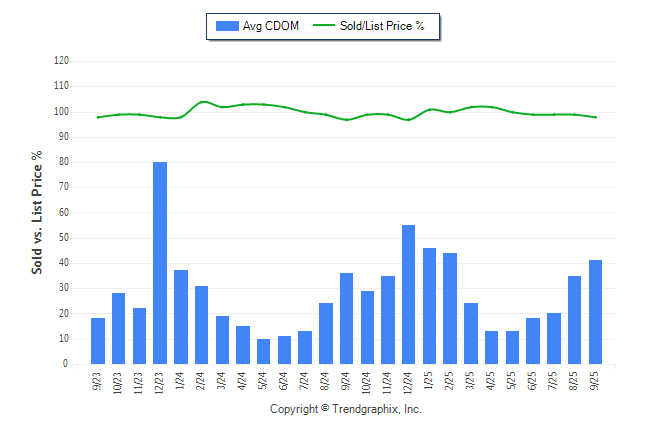Viewport: 646px width, 434px height.
Task: Click the 100 value on the y-axis
Action: pyautogui.click(x=62, y=111)
